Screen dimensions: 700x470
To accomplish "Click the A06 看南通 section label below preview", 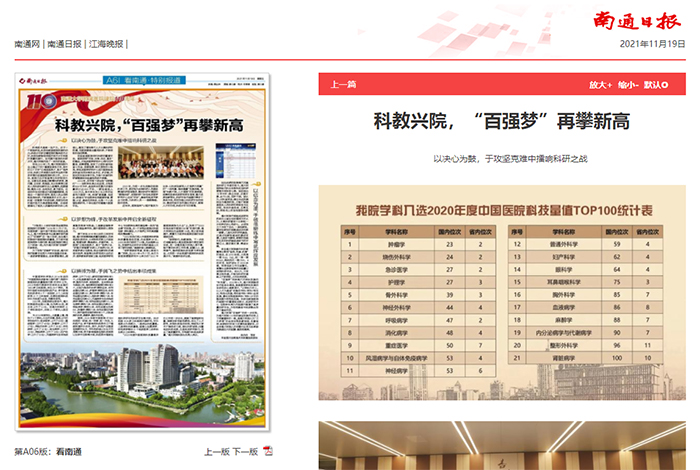I will coord(48,452).
